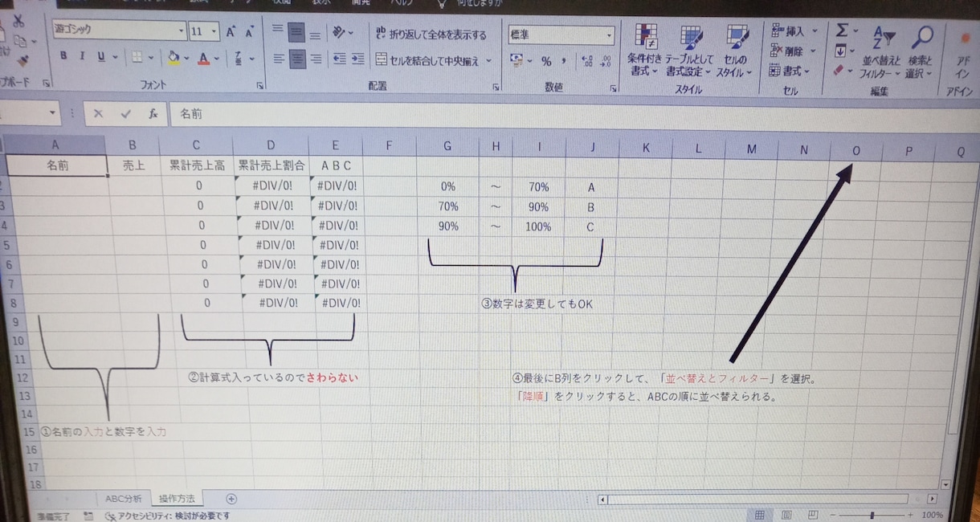Image resolution: width=980 pixels, height=522 pixels.
Task: Toggle underline formatting
Action: (x=101, y=57)
